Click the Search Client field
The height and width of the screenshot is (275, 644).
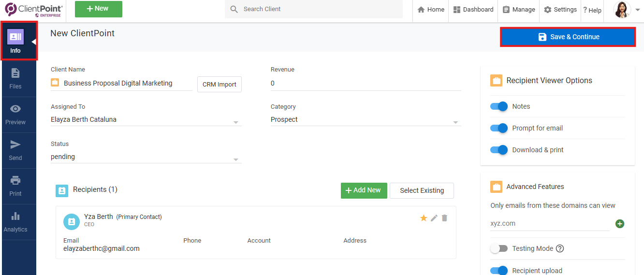pos(313,9)
